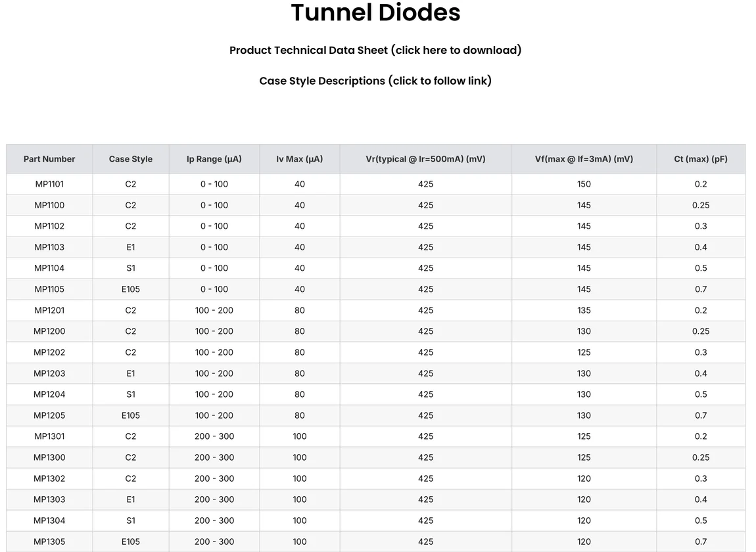Select the Iv Max (µA) column header

tap(300, 159)
